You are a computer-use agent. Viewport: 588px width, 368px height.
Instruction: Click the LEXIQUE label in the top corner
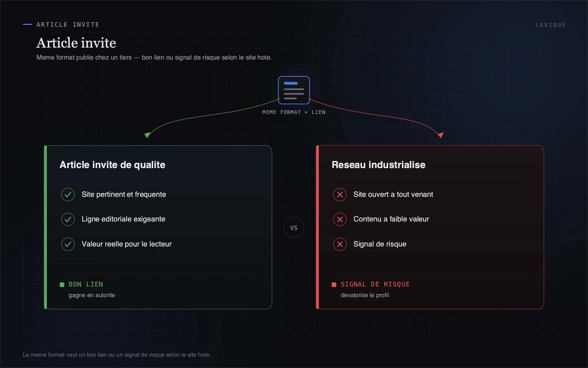click(550, 25)
